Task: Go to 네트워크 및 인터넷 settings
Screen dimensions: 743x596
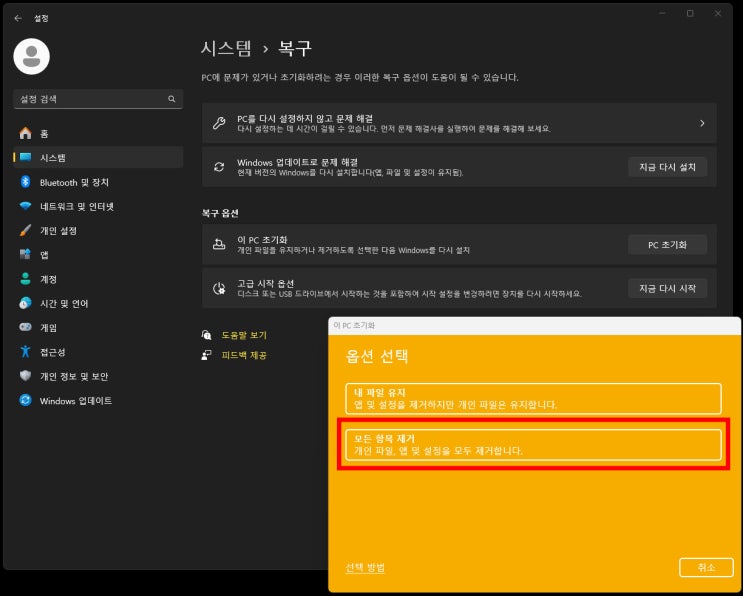Action: 98,206
